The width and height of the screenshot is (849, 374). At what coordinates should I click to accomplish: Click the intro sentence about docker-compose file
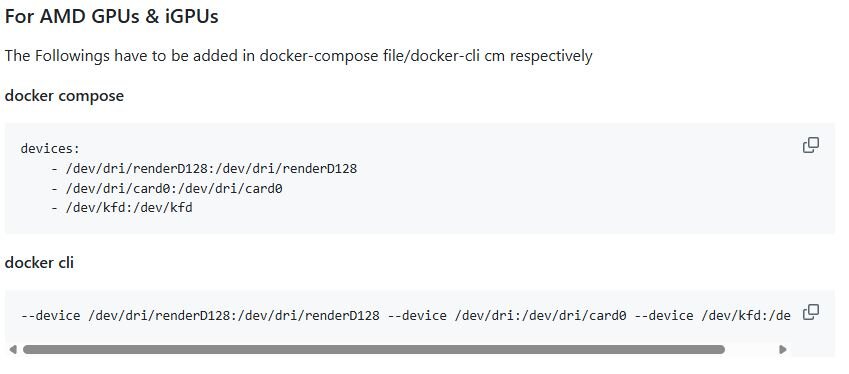tap(298, 56)
